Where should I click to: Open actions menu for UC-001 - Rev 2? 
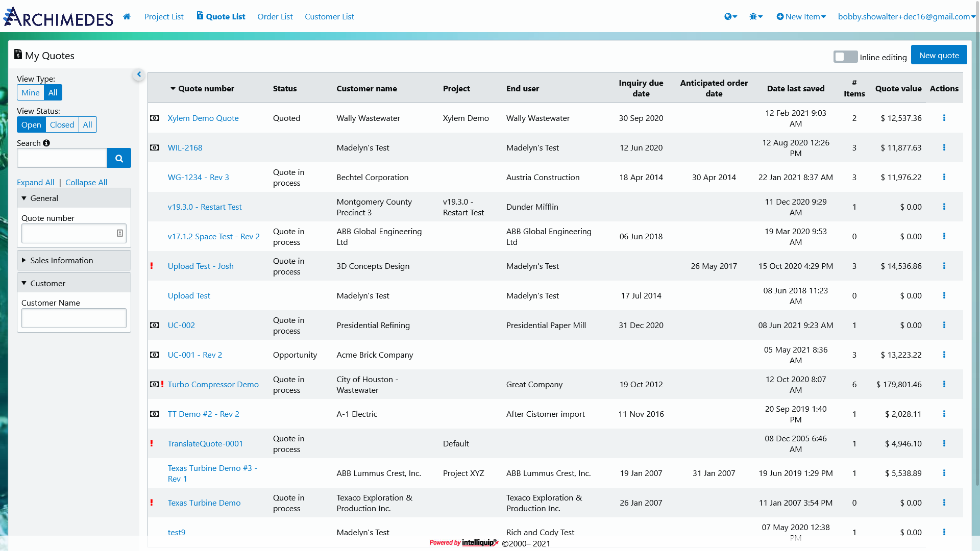pos(944,355)
